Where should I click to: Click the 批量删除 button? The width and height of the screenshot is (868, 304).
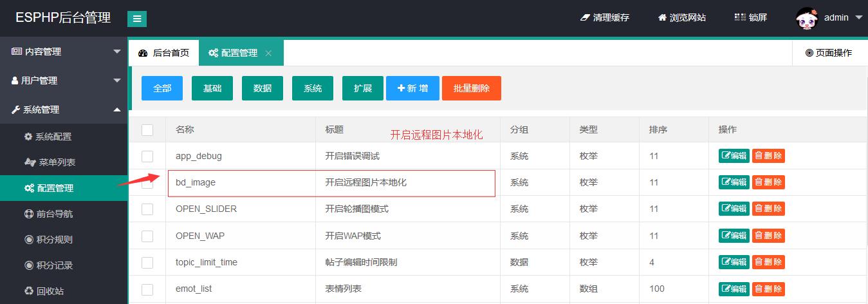471,88
